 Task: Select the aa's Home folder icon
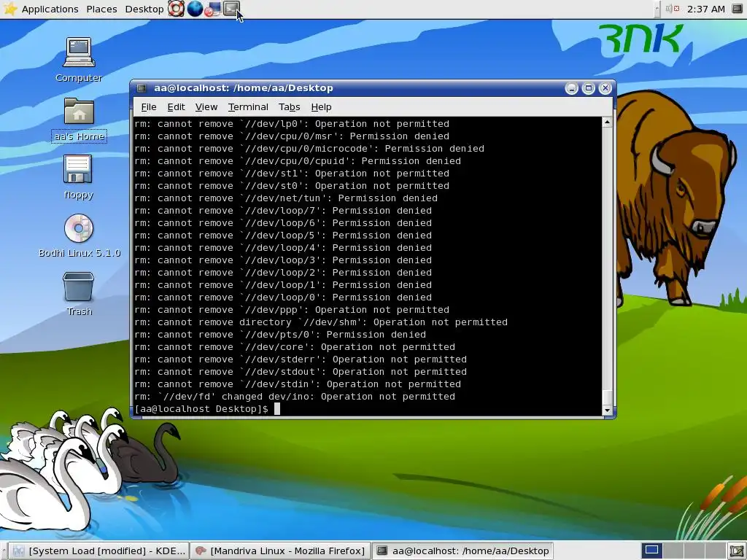click(79, 120)
